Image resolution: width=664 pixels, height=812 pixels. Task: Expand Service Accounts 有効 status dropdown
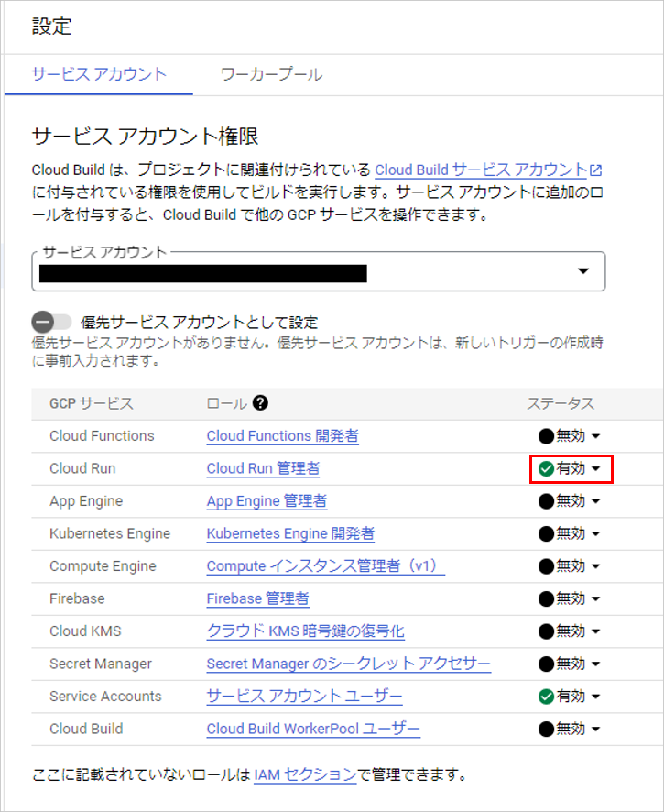tap(570, 697)
